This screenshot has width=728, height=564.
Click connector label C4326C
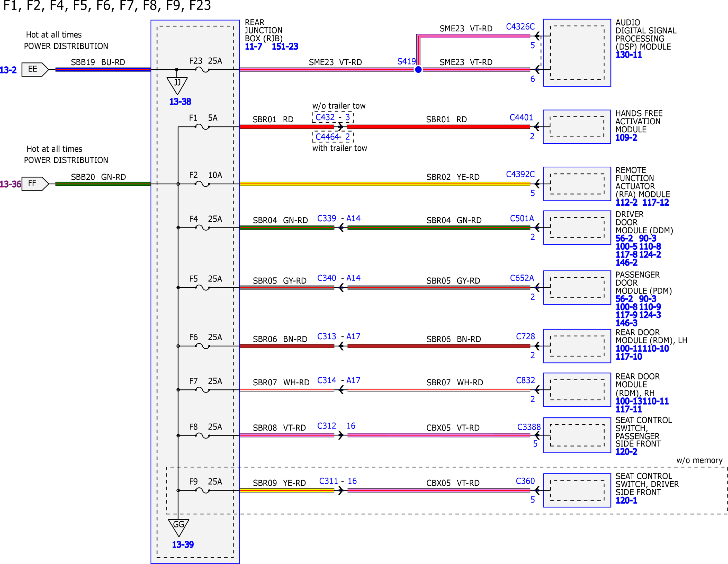click(520, 27)
